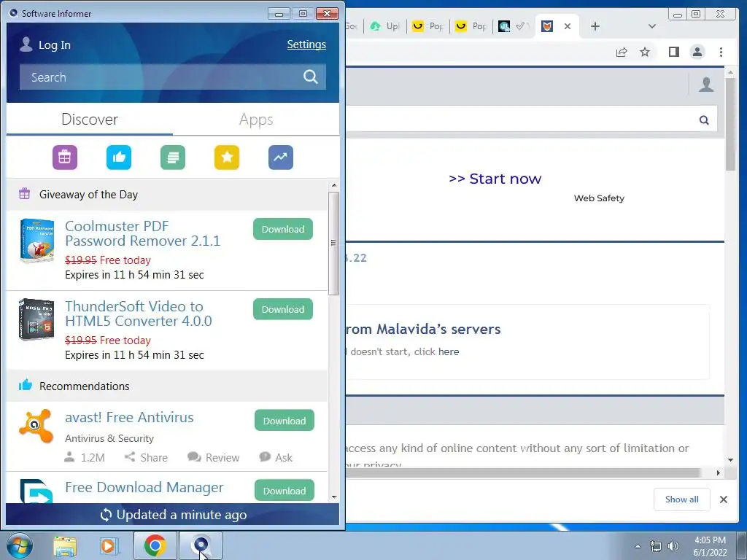Write a Review for avast! Free Antivirus
The image size is (747, 560).
(214, 458)
